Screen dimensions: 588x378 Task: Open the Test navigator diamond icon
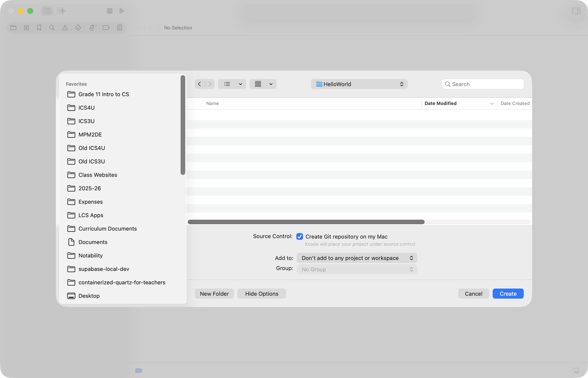pos(78,28)
